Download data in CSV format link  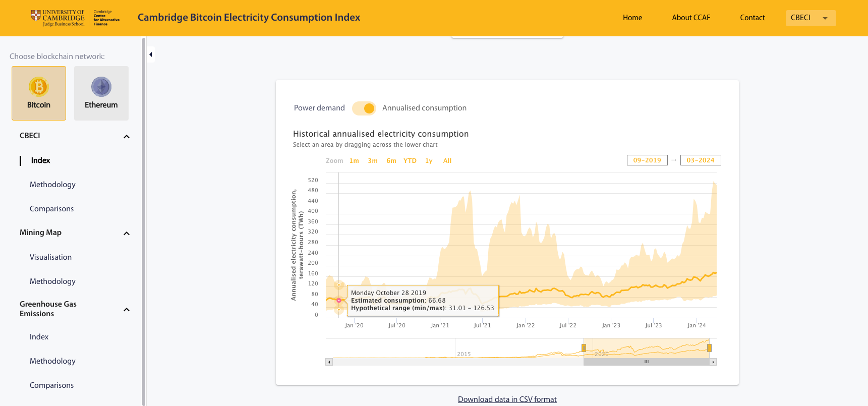click(x=507, y=399)
